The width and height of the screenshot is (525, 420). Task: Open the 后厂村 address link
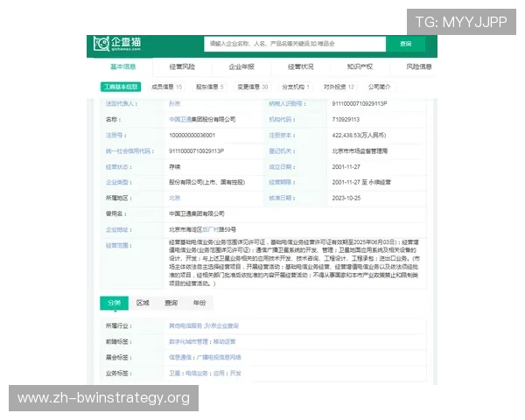[x=211, y=229]
